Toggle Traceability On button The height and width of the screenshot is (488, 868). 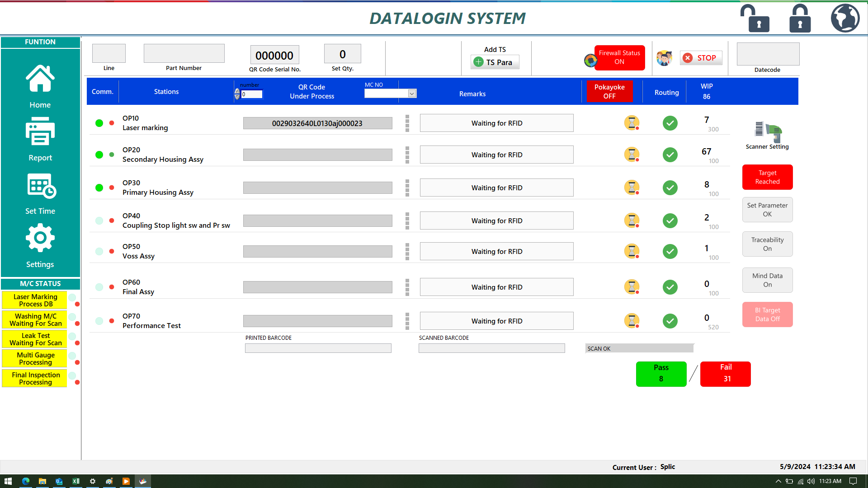(767, 244)
